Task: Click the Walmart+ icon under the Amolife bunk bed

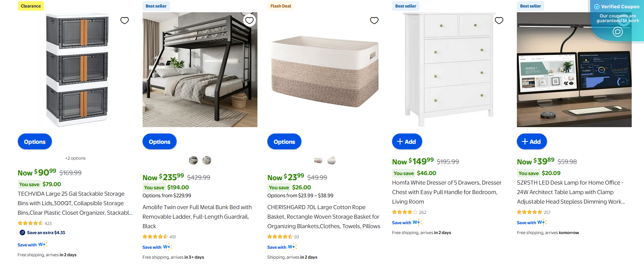Action: (168, 247)
